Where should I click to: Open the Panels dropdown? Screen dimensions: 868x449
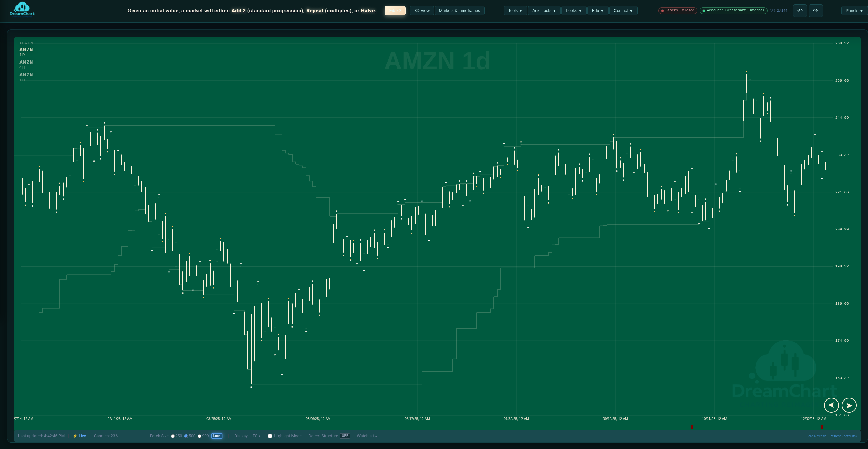click(854, 11)
